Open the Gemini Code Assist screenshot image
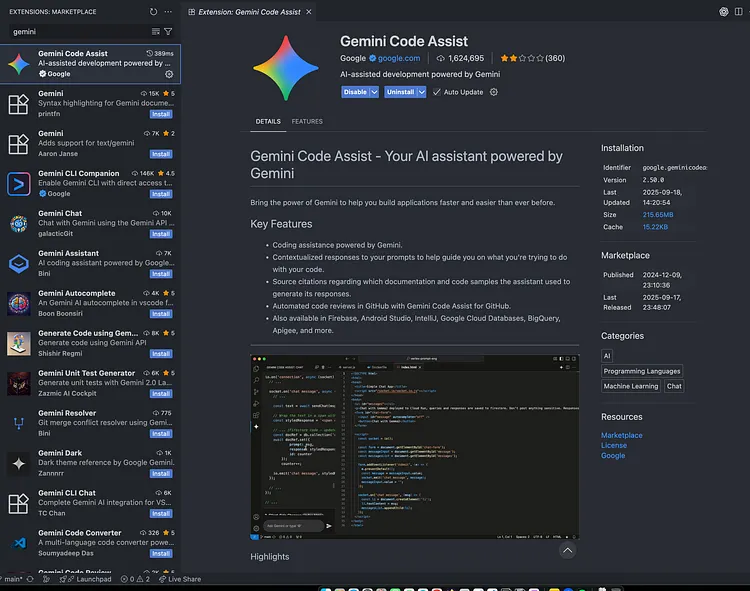 pyautogui.click(x=415, y=447)
